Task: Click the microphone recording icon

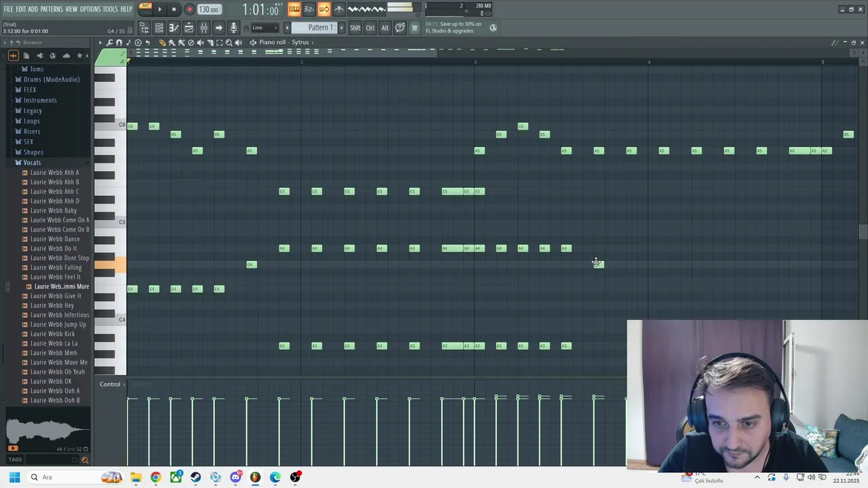Action: tap(233, 28)
